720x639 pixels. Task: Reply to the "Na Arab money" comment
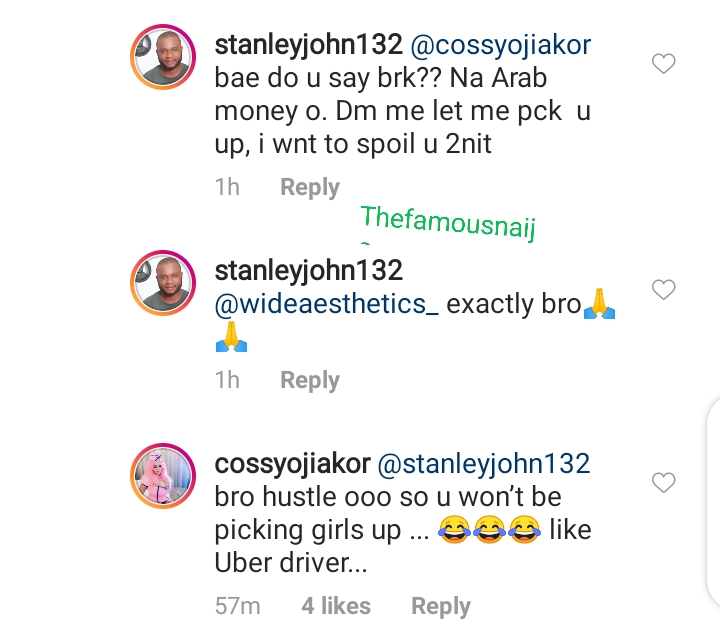309,187
